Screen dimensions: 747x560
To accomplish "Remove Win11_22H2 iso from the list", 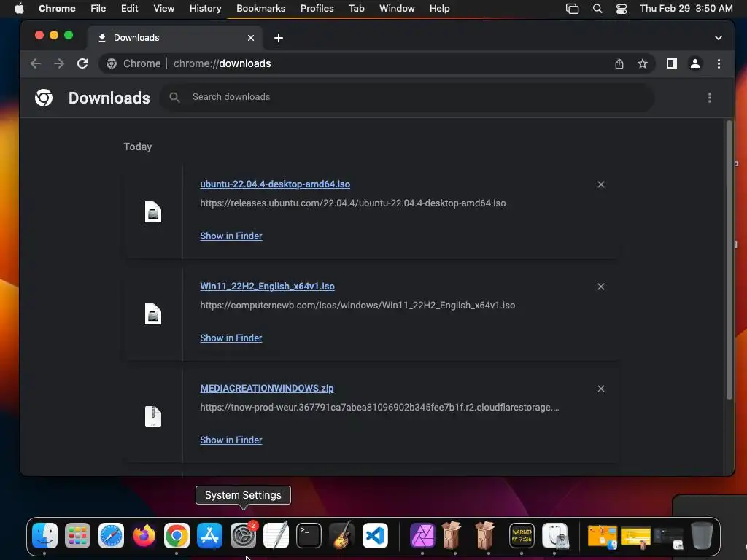I will (601, 287).
